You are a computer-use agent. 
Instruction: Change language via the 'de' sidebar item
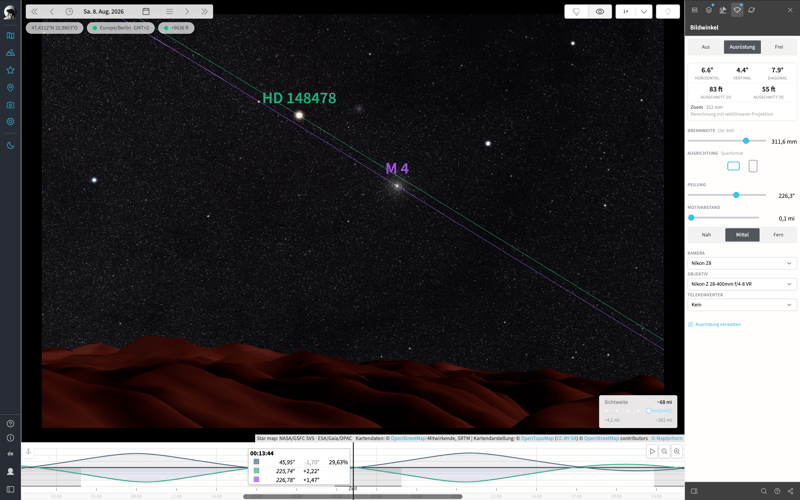tap(10, 454)
